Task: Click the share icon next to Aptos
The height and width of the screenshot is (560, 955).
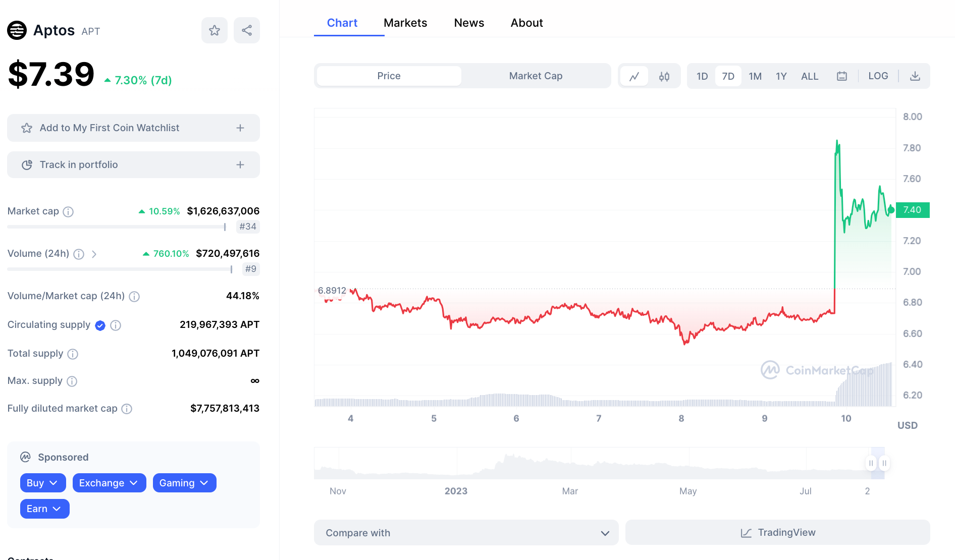Action: coord(247,30)
